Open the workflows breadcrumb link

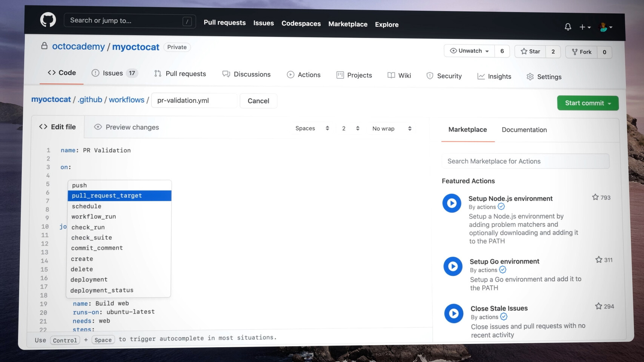[126, 100]
